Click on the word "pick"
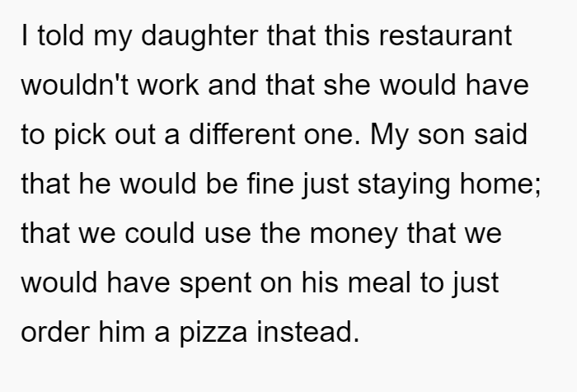Viewport: 577px width, 392px height. point(80,136)
